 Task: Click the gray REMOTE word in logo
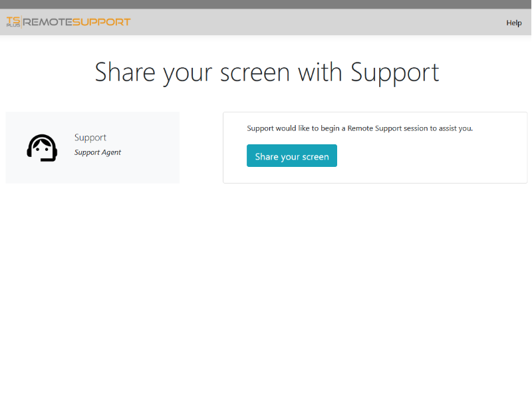[x=47, y=22]
